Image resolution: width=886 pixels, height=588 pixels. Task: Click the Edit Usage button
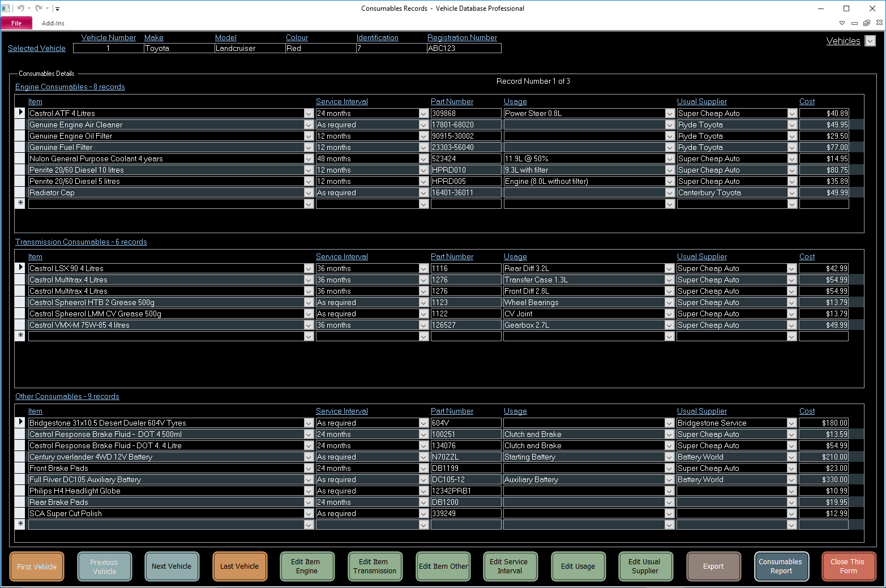(x=578, y=566)
